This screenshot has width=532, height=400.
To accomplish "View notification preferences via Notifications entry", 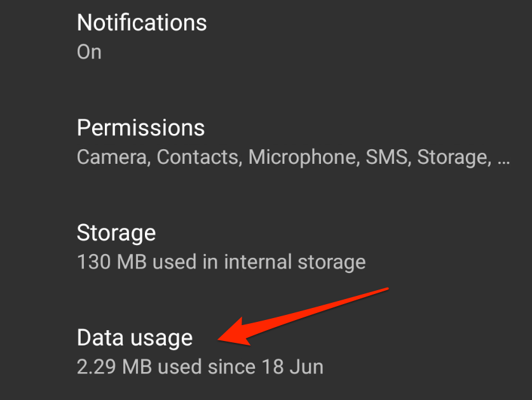I will tap(142, 23).
